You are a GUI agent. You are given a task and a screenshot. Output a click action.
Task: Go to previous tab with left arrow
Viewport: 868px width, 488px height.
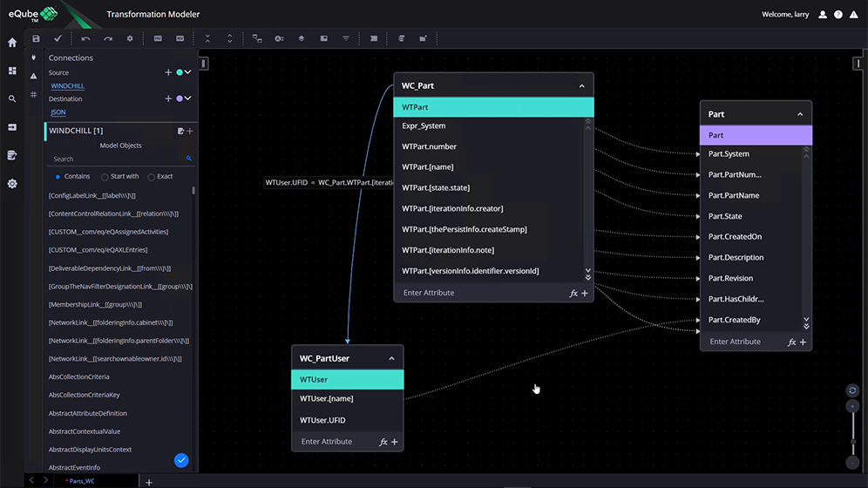pos(31,480)
